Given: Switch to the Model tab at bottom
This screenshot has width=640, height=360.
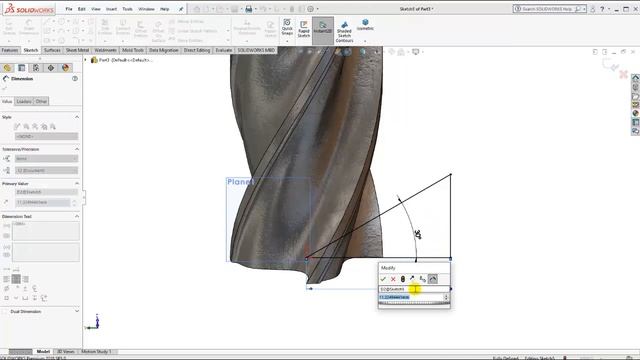Looking at the screenshot, I should pos(43,351).
